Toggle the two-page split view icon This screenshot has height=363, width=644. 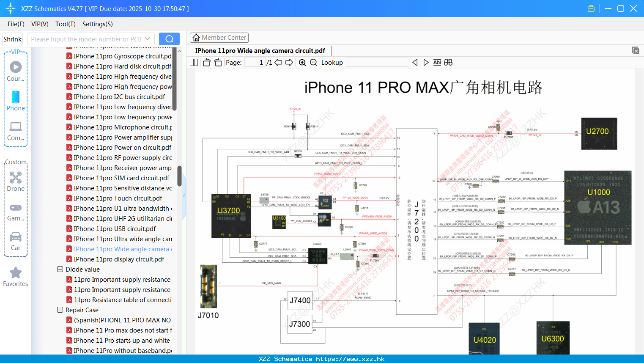194,63
